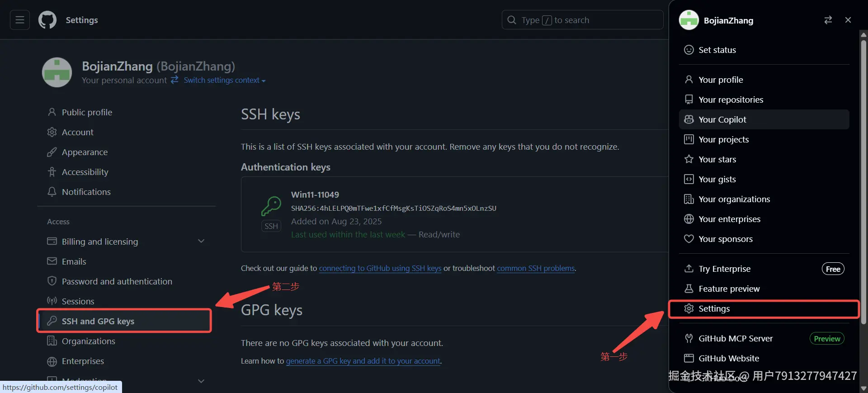
Task: Open the hamburger navigation menu
Action: [x=20, y=20]
